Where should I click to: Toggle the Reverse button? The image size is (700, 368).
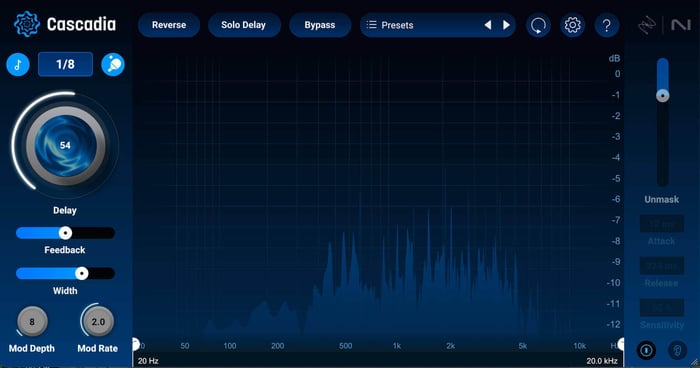click(x=169, y=25)
